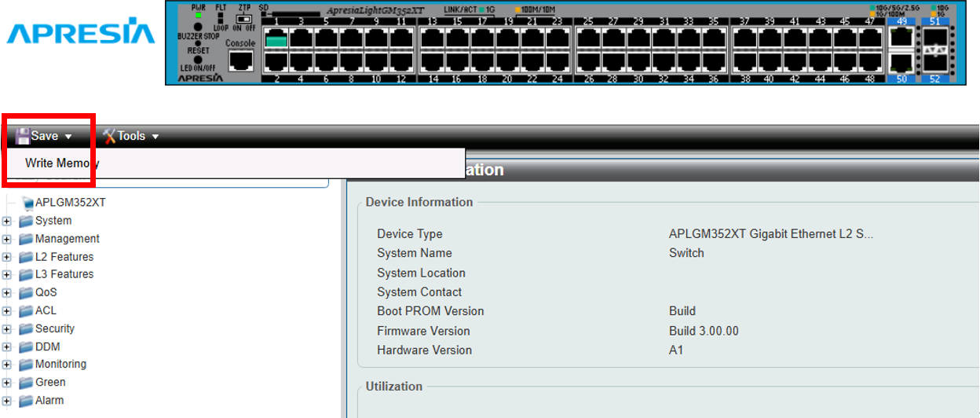This screenshot has height=418, width=980.
Task: Click the Boot PROM Version label
Action: click(x=430, y=311)
